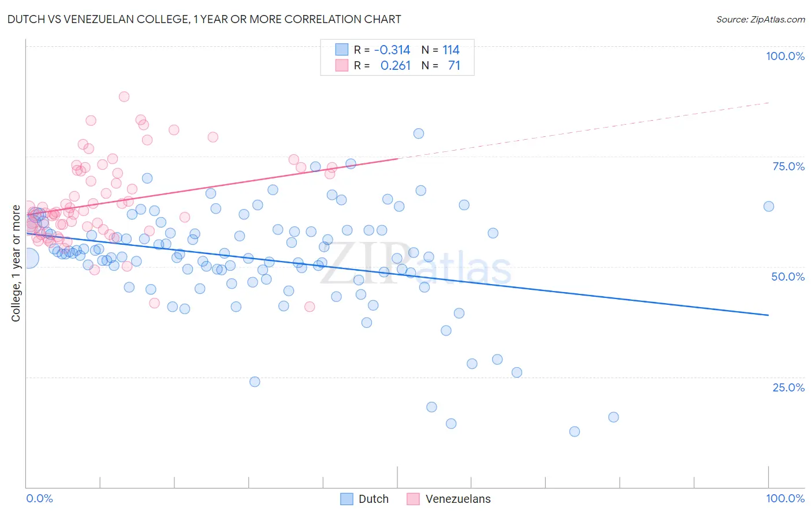The height and width of the screenshot is (515, 812).
Task: Click the chart title text
Action: click(x=204, y=19)
